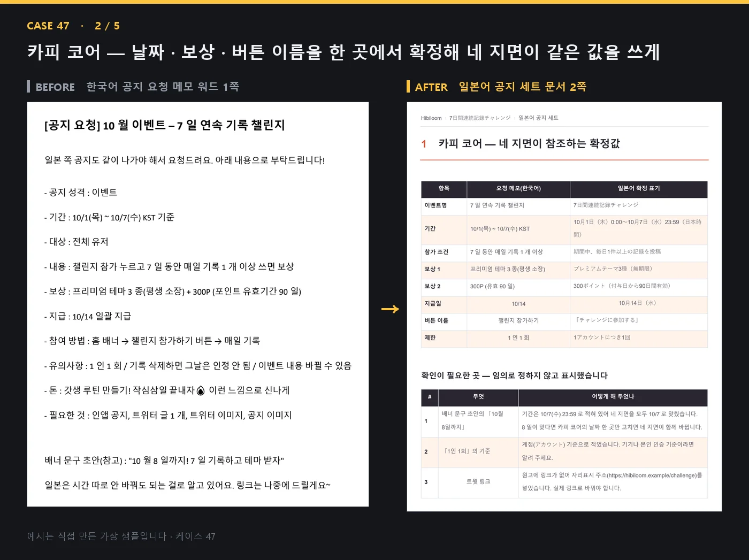Select the "이벤트명" row label
The height and width of the screenshot is (560, 749).
tap(435, 205)
